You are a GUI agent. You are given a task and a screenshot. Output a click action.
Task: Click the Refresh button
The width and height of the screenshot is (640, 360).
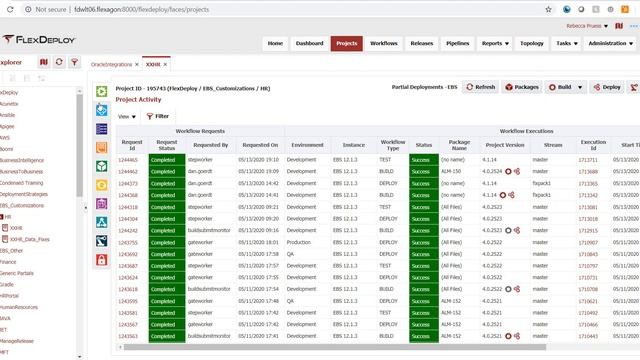click(x=480, y=87)
